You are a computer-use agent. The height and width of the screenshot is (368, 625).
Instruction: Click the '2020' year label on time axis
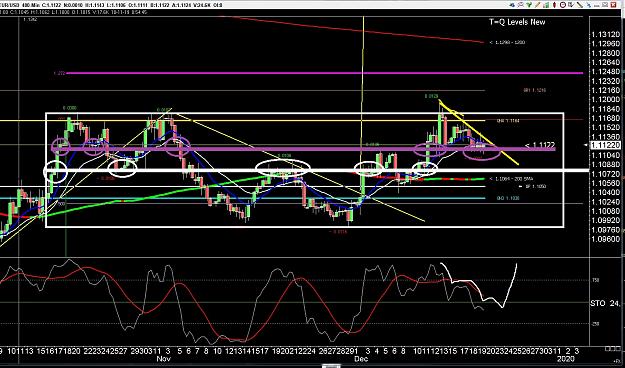[x=566, y=359]
